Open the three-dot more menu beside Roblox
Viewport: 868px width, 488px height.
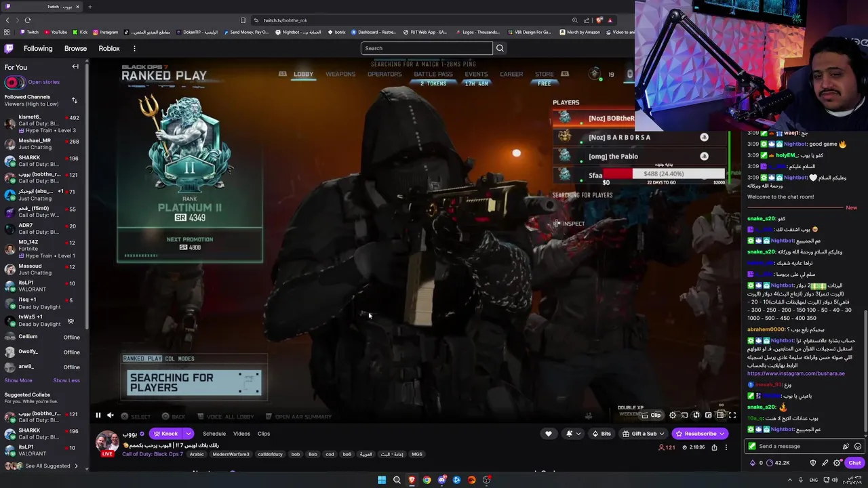(x=134, y=48)
